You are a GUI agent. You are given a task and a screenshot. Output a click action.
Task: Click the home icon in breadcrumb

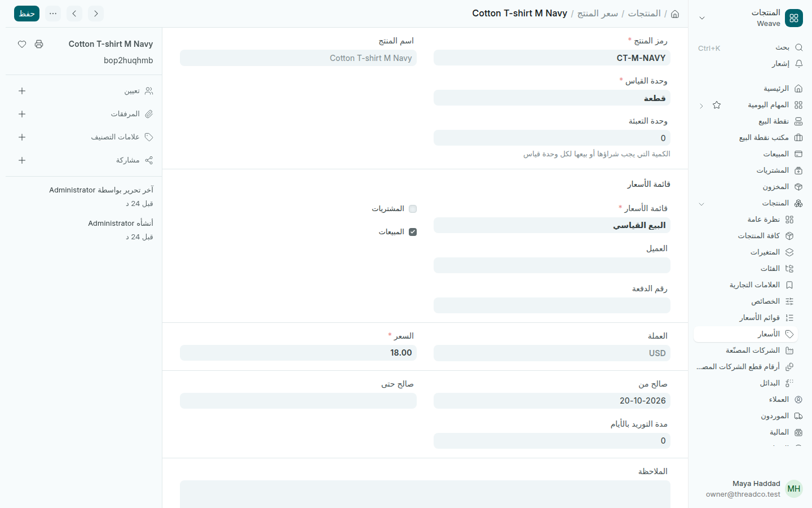(x=675, y=14)
